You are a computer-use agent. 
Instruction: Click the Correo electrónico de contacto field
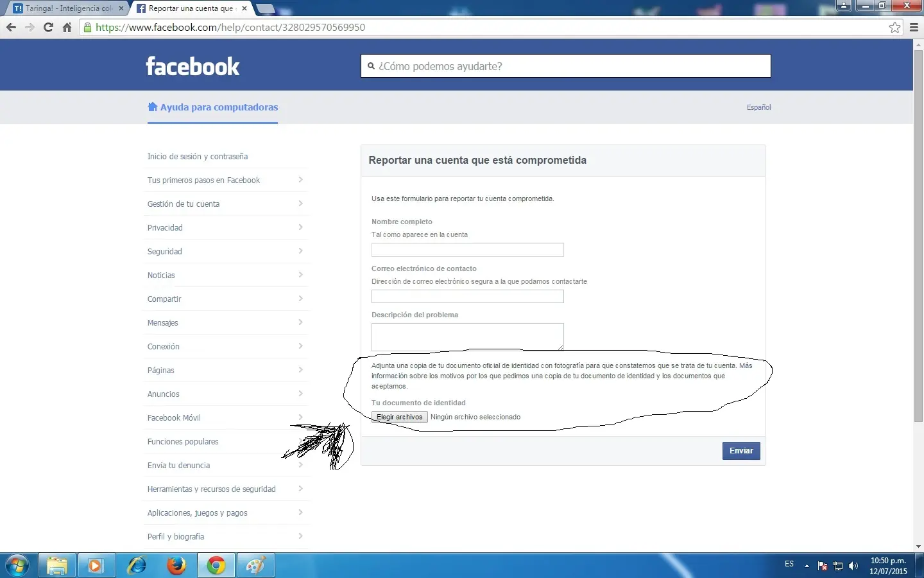468,296
